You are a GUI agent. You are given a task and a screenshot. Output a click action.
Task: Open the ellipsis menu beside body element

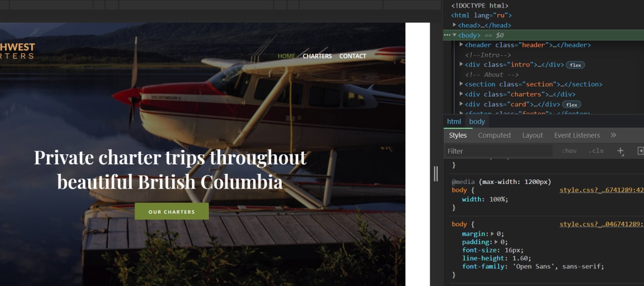tap(447, 35)
